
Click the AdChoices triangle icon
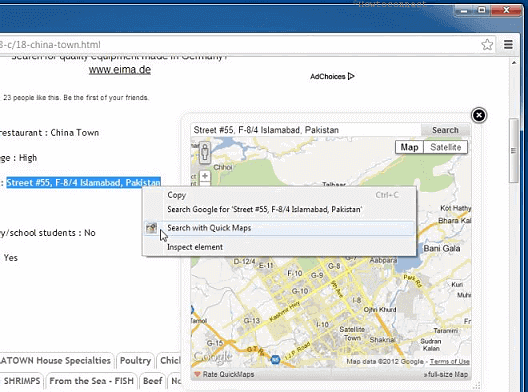click(x=351, y=76)
